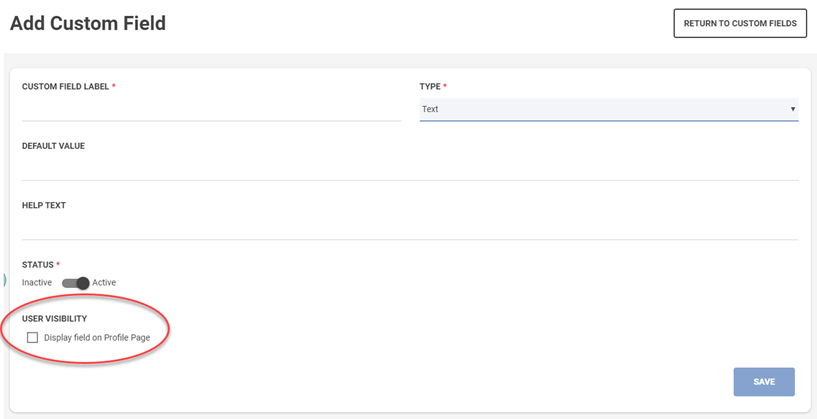Click the Inactive status label
Image resolution: width=817 pixels, height=419 pixels.
pyautogui.click(x=37, y=283)
